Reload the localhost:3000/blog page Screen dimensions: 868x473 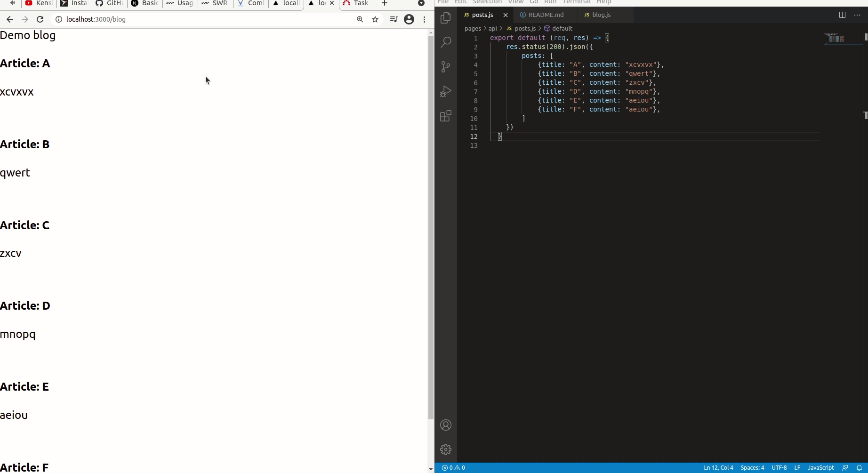(x=40, y=19)
